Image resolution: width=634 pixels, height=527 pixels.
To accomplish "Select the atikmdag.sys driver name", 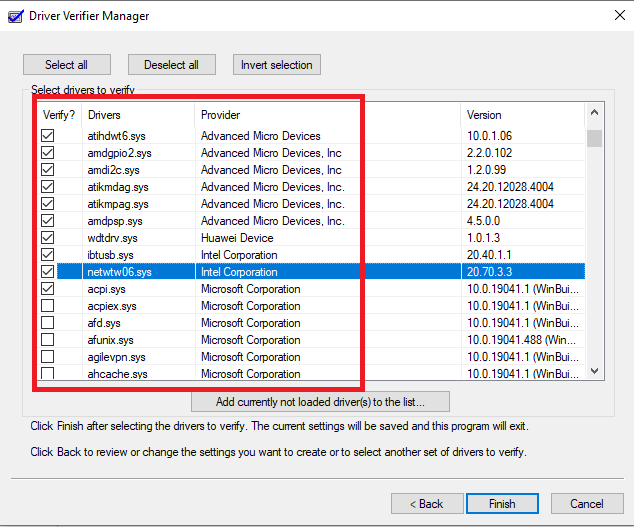I will coord(118,187).
